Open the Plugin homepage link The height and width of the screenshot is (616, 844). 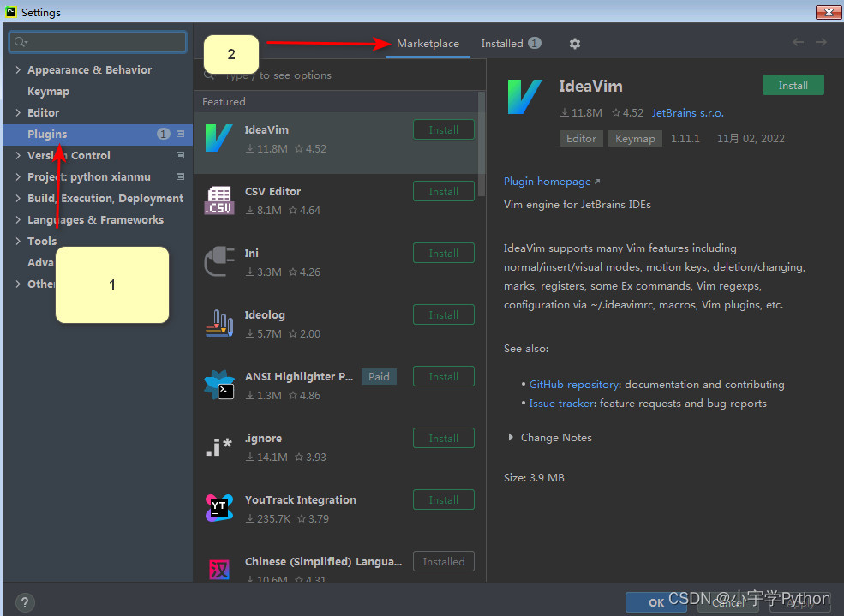(552, 182)
